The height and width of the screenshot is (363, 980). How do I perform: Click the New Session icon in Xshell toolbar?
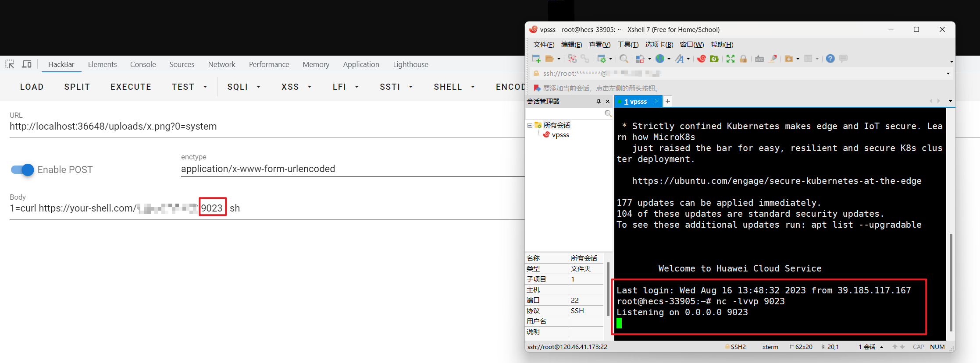tap(536, 59)
